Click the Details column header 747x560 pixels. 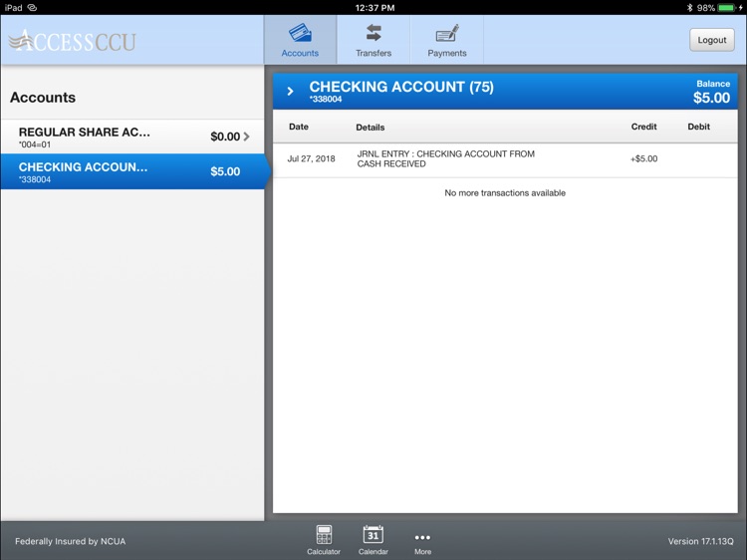click(371, 128)
